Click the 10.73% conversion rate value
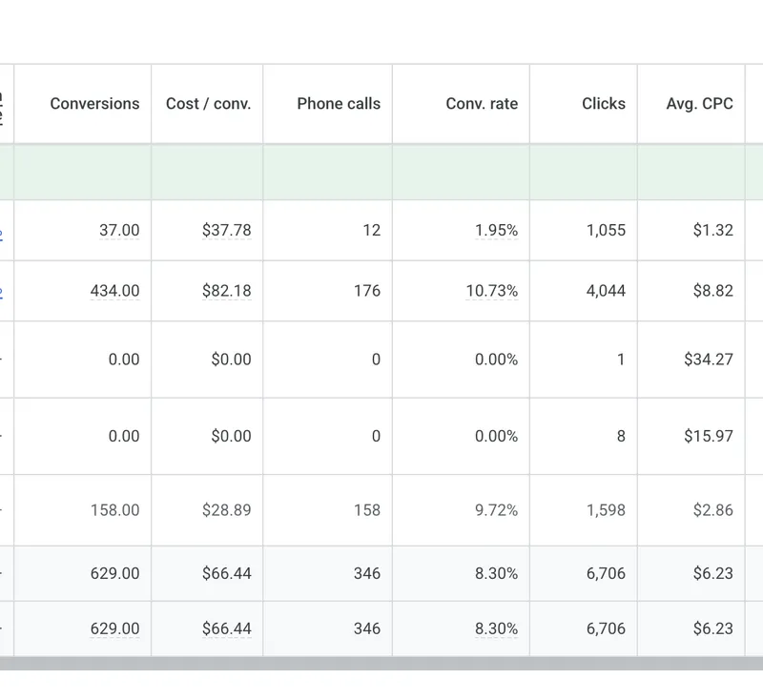The height and width of the screenshot is (700, 763). click(x=492, y=291)
